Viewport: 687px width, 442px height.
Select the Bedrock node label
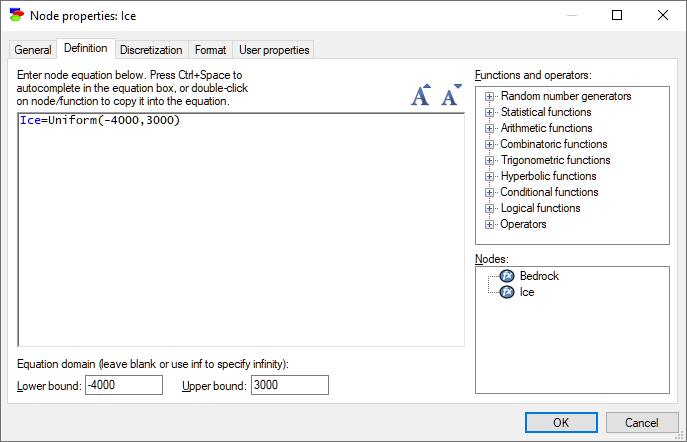[539, 276]
